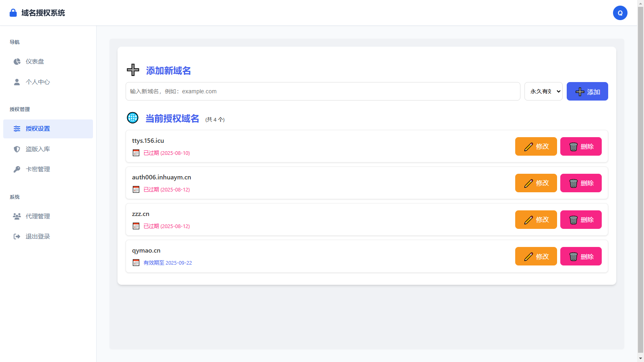
Task: Click 退出登录 in the sidebar
Action: pos(37,236)
